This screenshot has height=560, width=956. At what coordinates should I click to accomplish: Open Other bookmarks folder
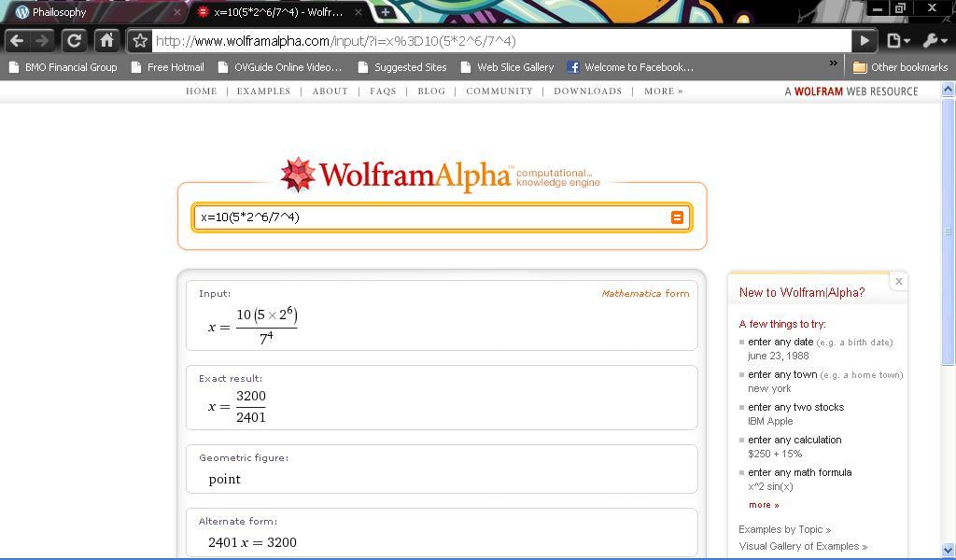(x=901, y=67)
